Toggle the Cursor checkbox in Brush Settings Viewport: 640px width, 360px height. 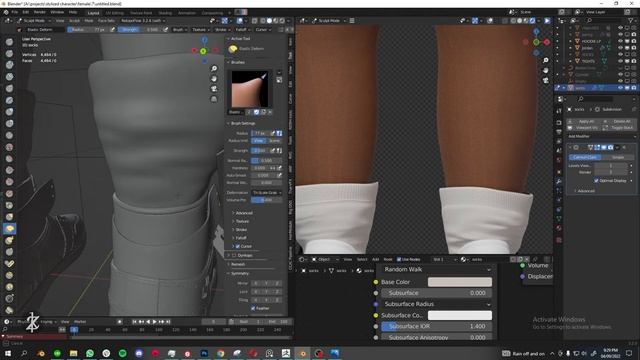(238, 246)
